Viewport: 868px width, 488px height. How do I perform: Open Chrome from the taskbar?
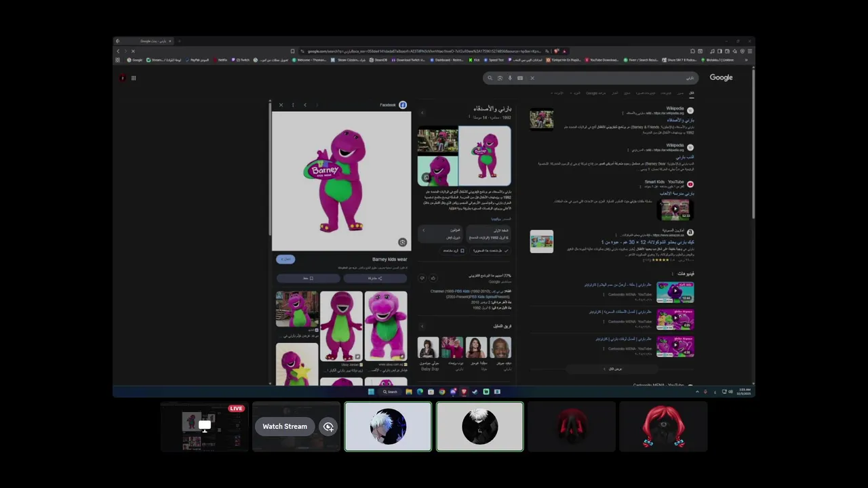click(441, 392)
